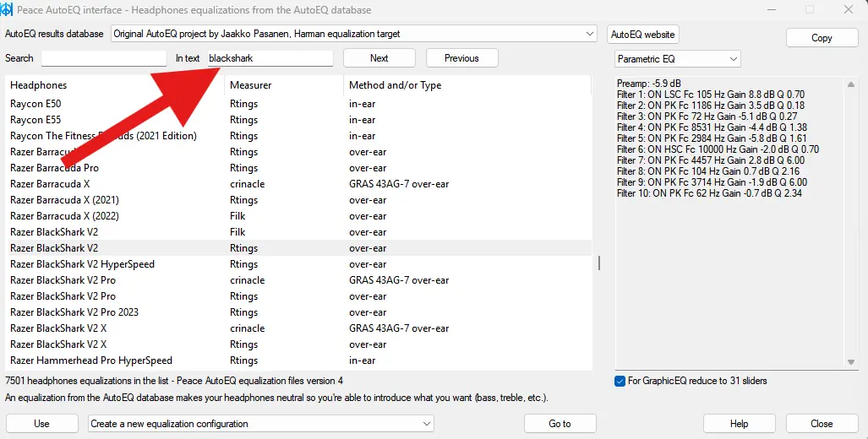Select the Raycon E55 row
This screenshot has width=868, height=439.
click(298, 119)
